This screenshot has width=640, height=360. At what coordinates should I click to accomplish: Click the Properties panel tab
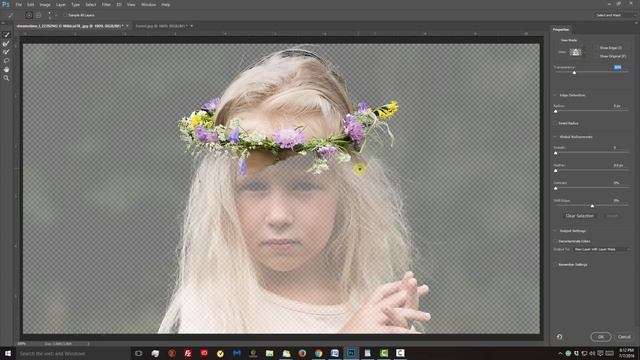pyautogui.click(x=561, y=29)
